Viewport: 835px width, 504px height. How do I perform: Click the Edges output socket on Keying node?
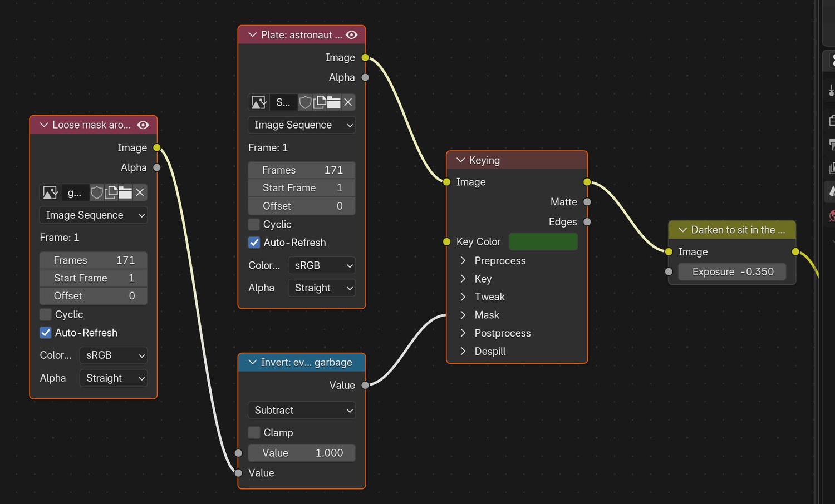(x=587, y=222)
